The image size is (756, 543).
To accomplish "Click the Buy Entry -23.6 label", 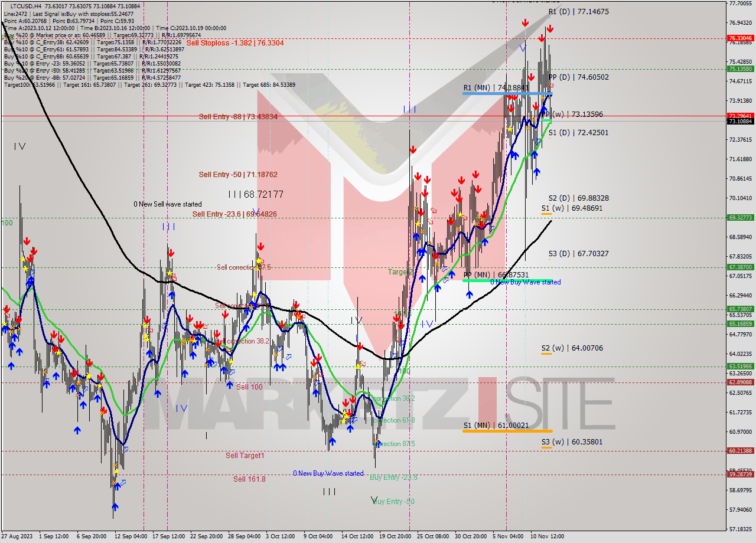I will point(393,477).
